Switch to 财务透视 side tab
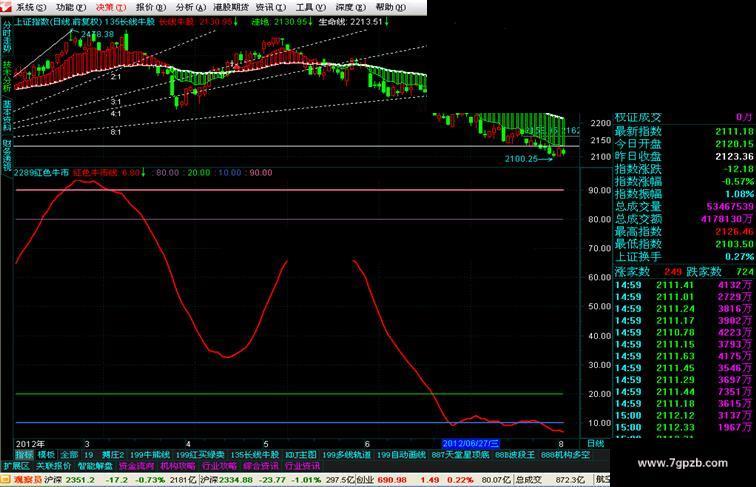Viewport: 756px width, 487px height. pyautogui.click(x=7, y=155)
